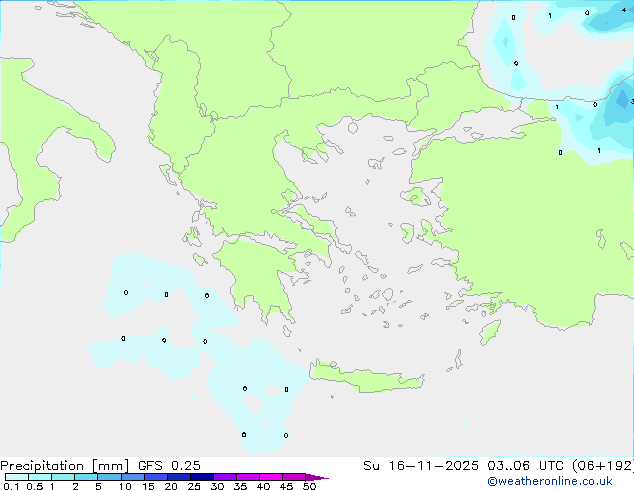Click the 'Su 16-11-2025' date text
This screenshot has width=634, height=490.
pyautogui.click(x=421, y=466)
